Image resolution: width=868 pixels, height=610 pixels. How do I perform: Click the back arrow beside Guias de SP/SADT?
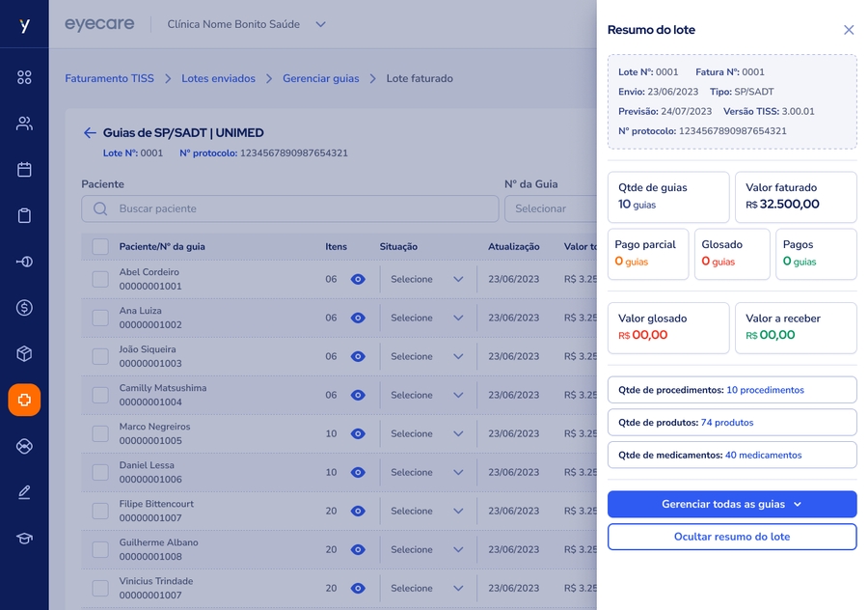coord(90,133)
